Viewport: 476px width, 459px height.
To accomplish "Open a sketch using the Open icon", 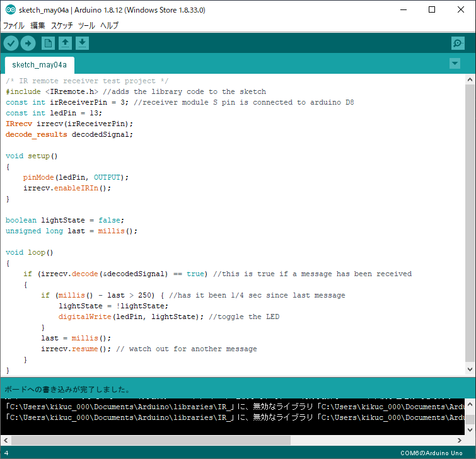I will click(65, 43).
